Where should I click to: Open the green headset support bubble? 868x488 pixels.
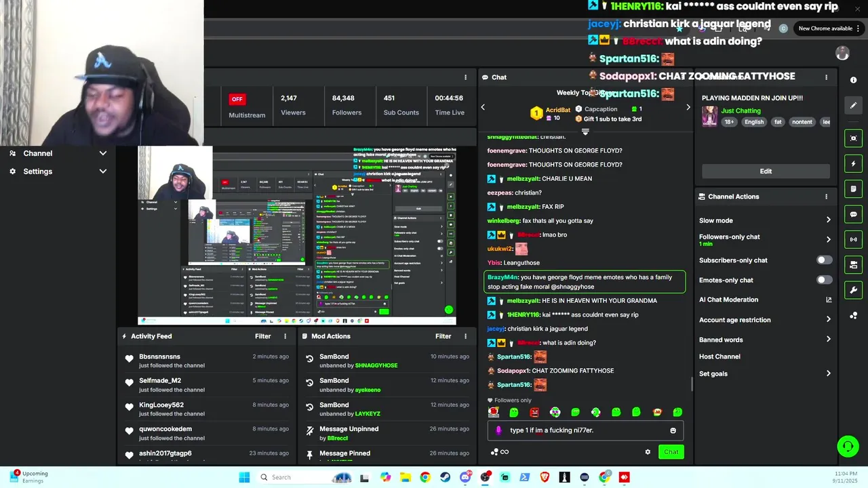(x=848, y=446)
